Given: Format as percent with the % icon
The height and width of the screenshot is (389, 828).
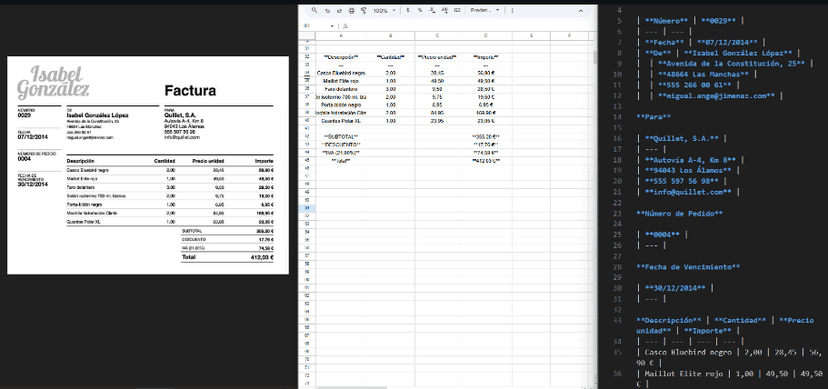Looking at the screenshot, I should coord(420,11).
